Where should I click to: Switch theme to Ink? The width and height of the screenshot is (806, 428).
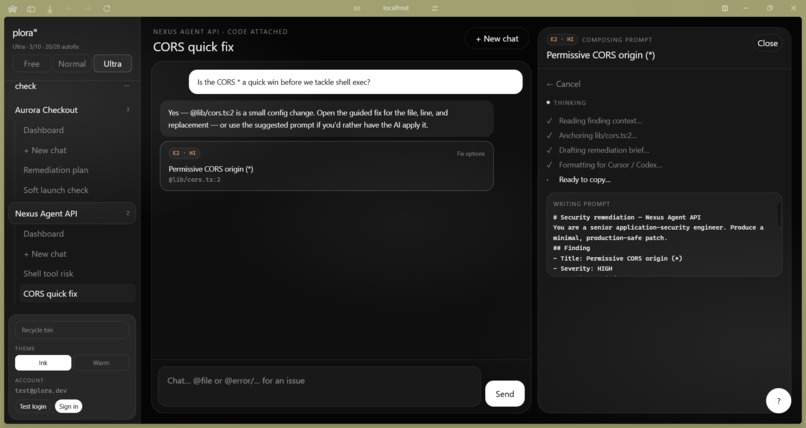[43, 363]
